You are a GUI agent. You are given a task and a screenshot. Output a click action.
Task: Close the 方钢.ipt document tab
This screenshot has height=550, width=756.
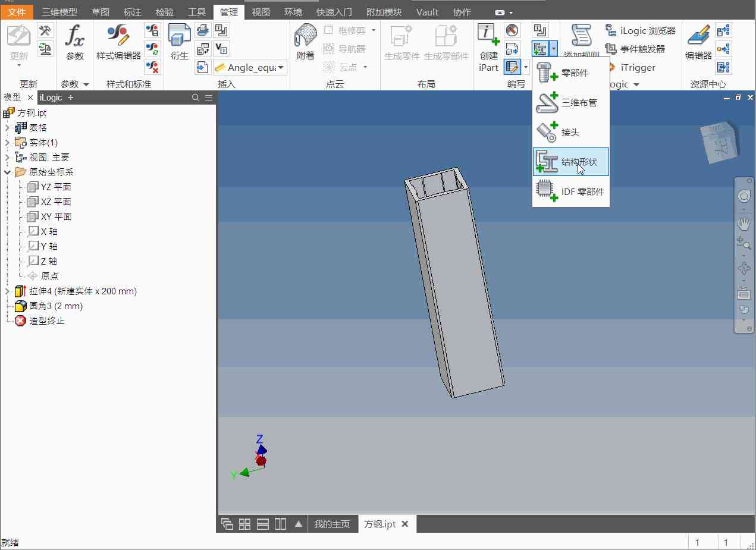(405, 524)
